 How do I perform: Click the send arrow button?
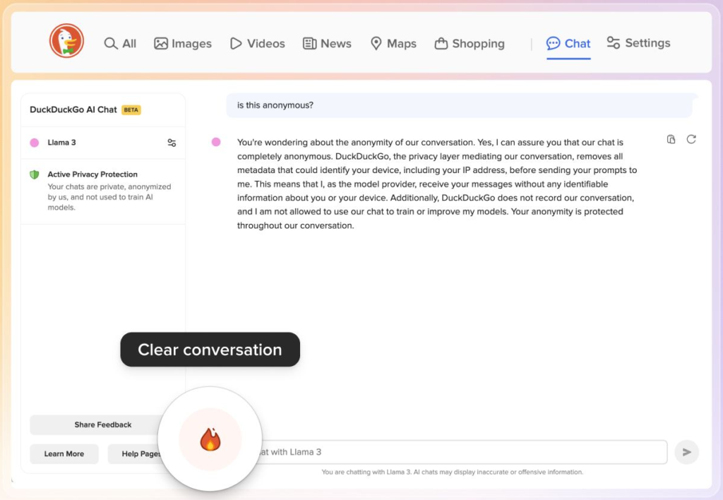coord(686,452)
